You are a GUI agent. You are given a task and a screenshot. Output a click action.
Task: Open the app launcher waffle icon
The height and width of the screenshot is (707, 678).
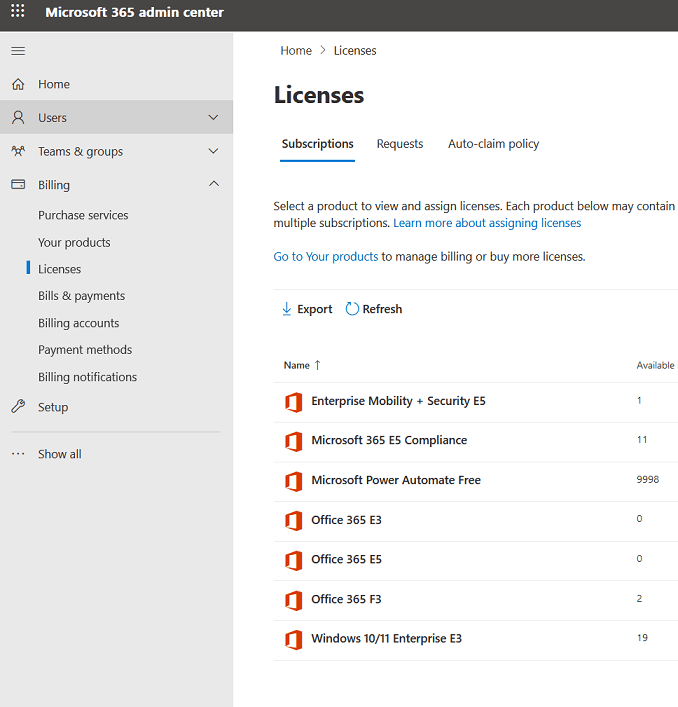click(x=18, y=10)
